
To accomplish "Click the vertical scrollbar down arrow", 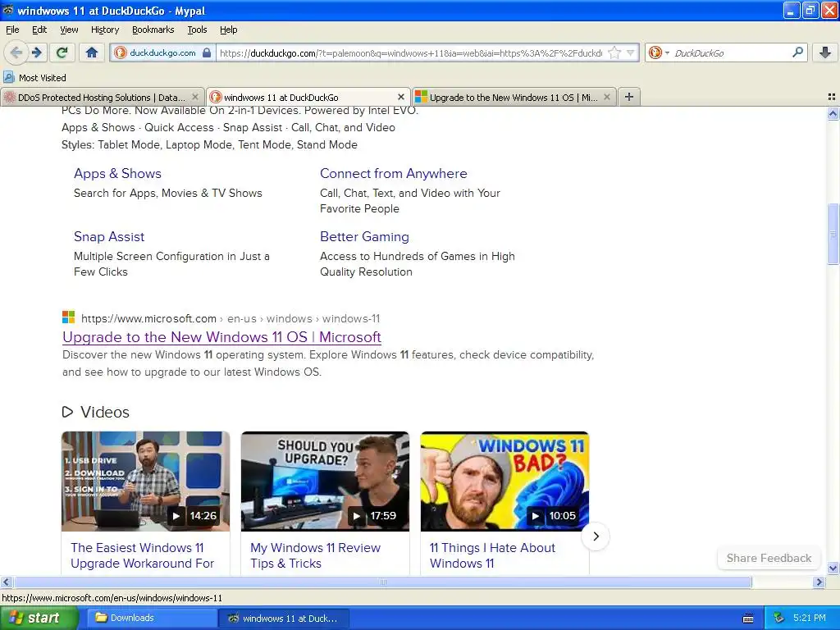I will click(833, 568).
